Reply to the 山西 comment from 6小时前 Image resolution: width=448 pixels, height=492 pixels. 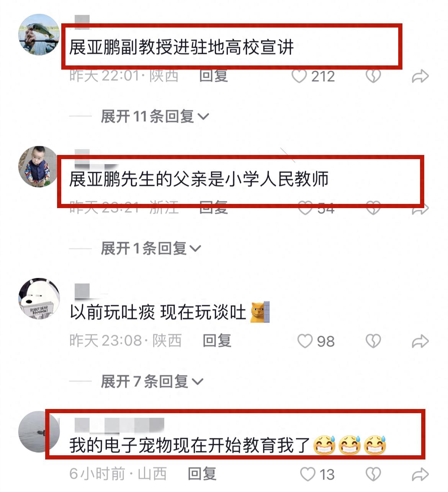point(202,474)
